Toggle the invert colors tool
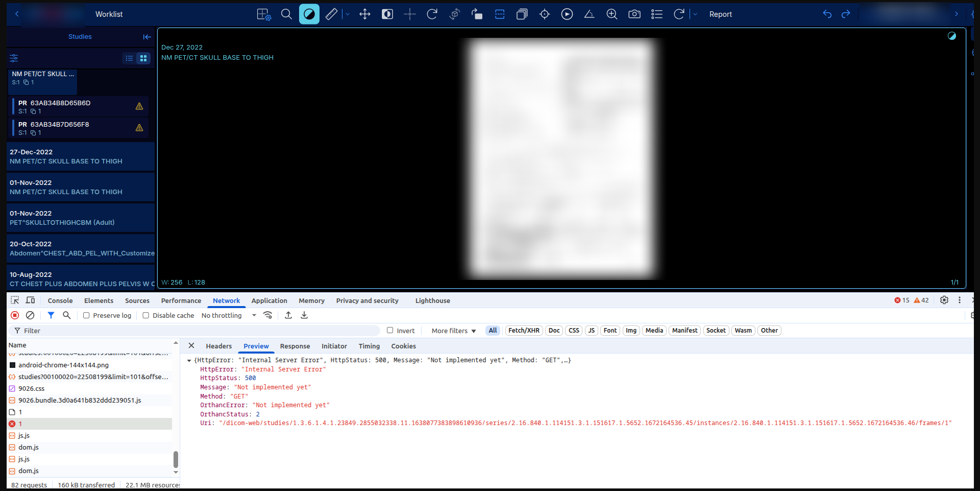980x491 pixels. pyautogui.click(x=387, y=14)
